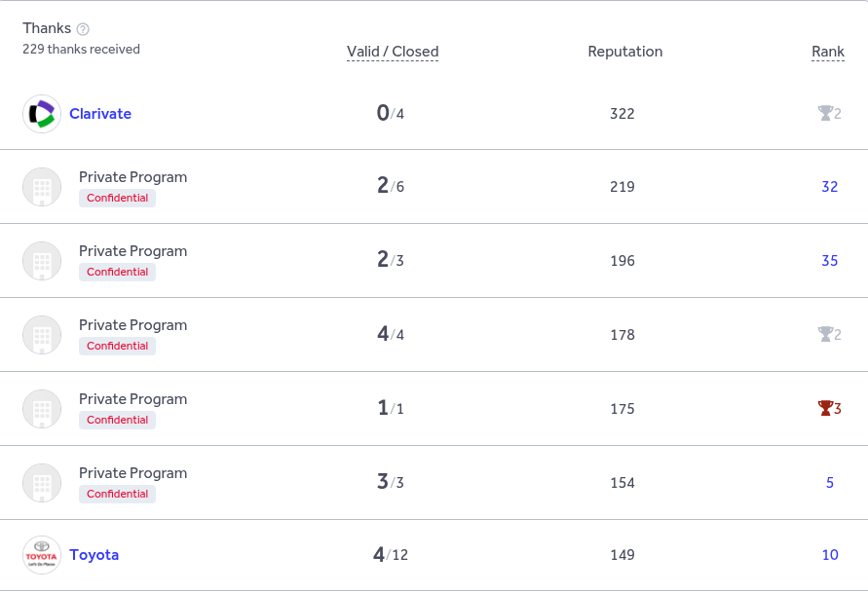
Task: Click the trophy beside reputation 178
Action: 826,335
